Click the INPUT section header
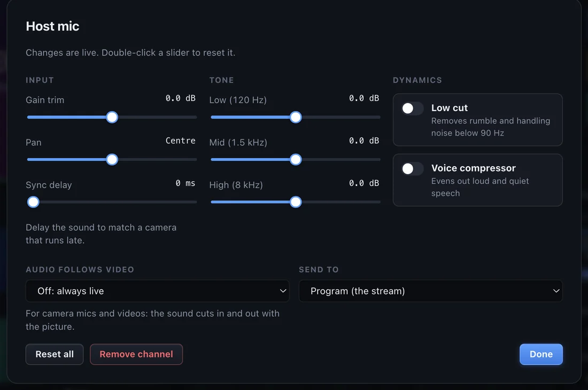The width and height of the screenshot is (588, 390). coord(40,80)
